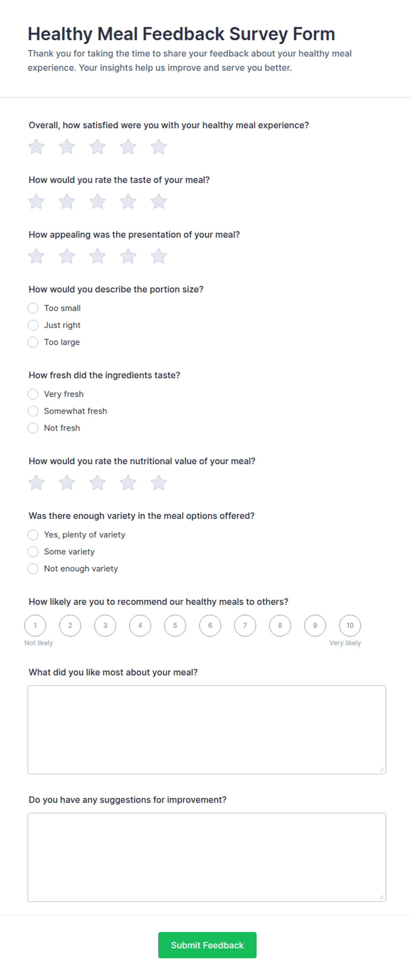Select recommendation score 10
This screenshot has width=410, height=980.
350,626
